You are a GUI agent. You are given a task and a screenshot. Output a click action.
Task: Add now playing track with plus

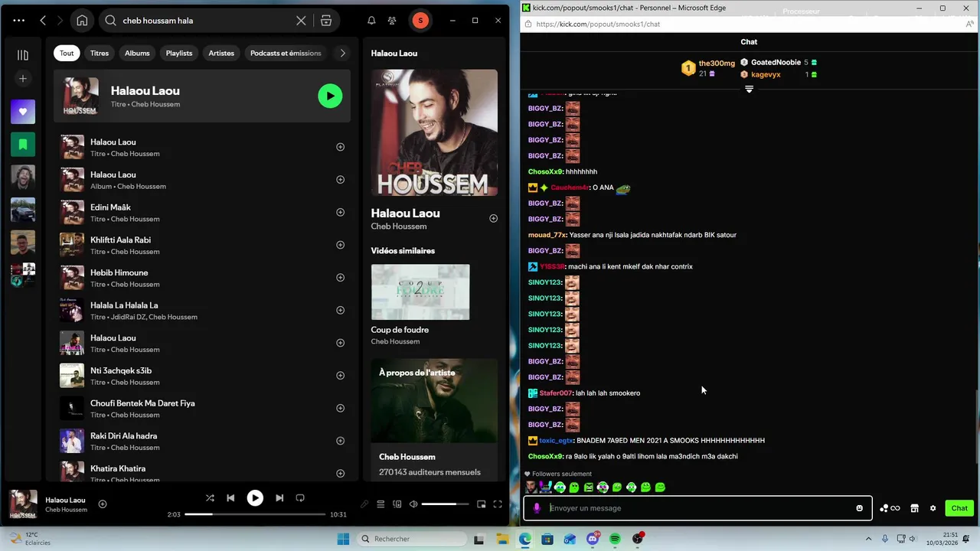click(x=103, y=504)
